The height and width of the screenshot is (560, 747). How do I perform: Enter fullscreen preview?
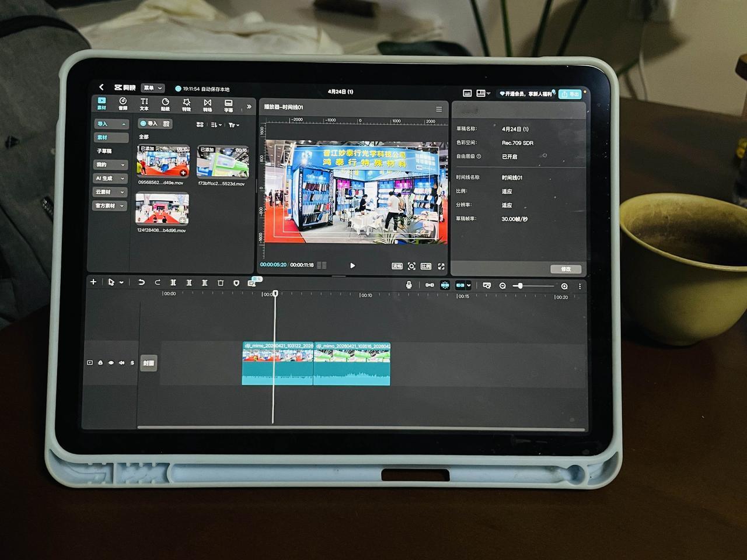(441, 267)
